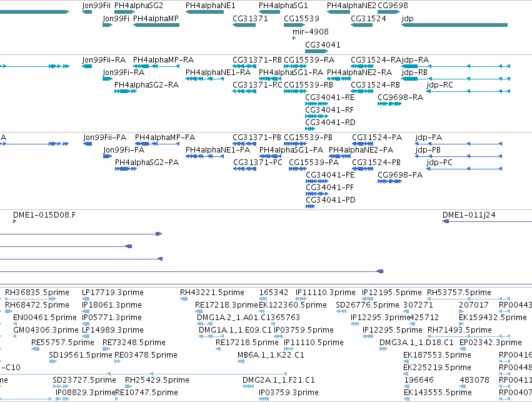
Task: Select protein PH4alphaMP-PA label
Action: click(x=165, y=138)
